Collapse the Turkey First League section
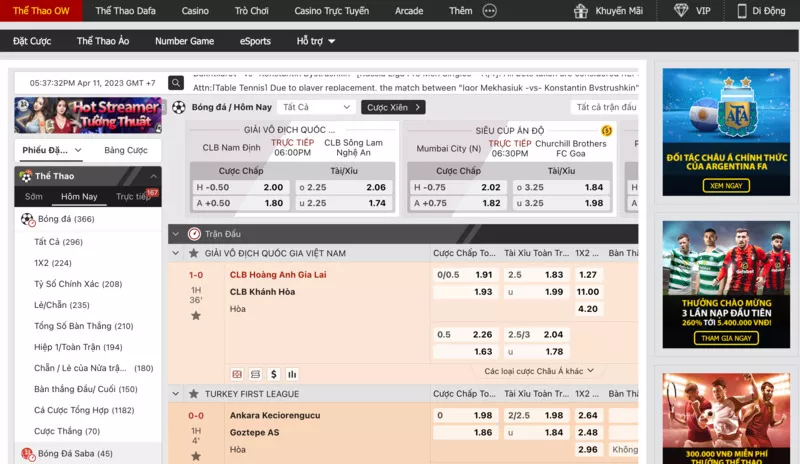Viewport: 800px width, 464px height. (x=176, y=394)
